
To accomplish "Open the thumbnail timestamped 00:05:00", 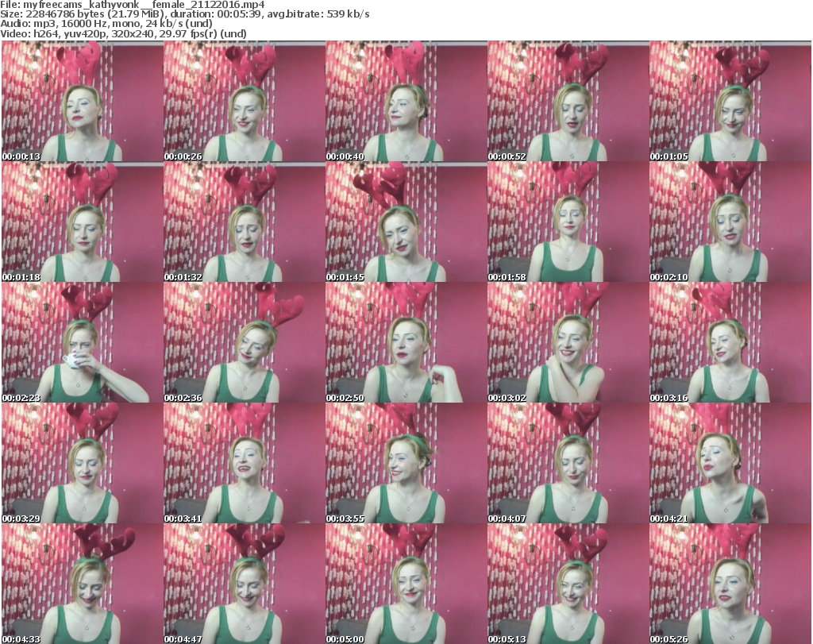I will tap(405, 584).
